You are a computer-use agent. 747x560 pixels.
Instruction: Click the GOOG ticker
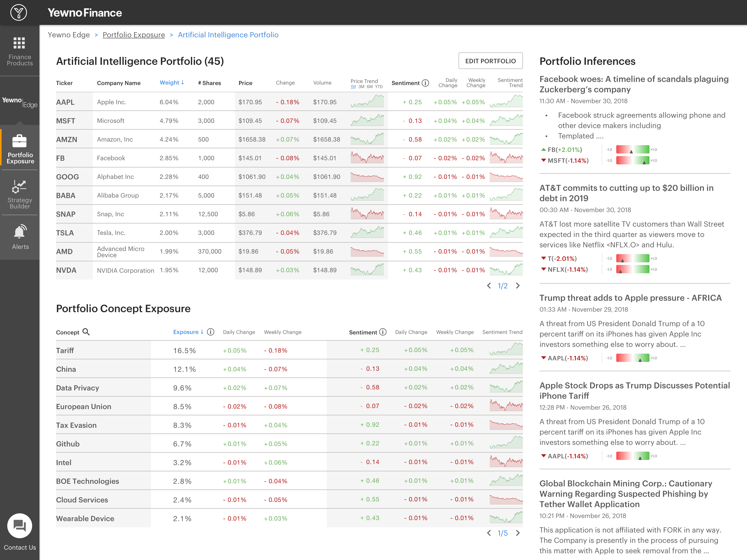(67, 177)
